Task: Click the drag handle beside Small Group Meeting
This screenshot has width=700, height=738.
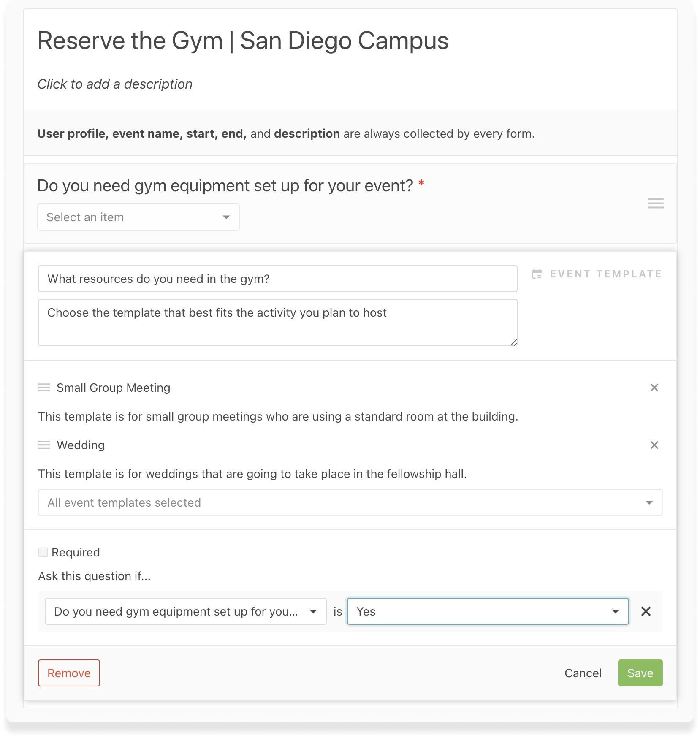Action: [x=44, y=387]
